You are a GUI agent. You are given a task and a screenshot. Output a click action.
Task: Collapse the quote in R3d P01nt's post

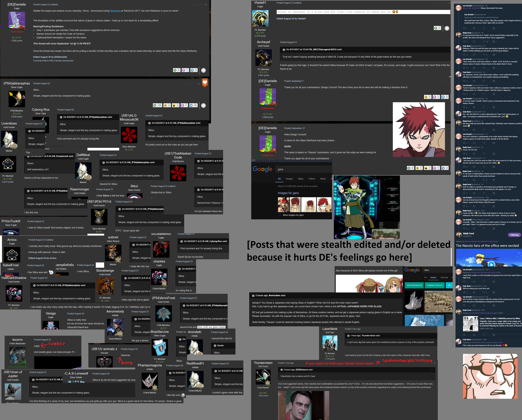[120, 209]
